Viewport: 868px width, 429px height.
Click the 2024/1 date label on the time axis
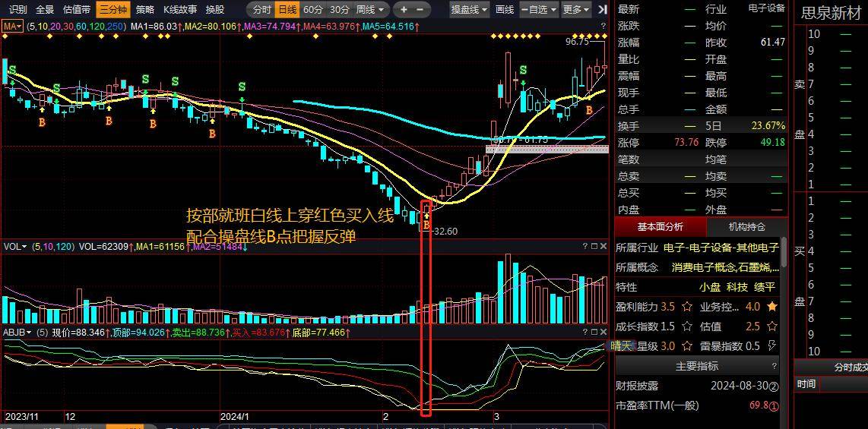coord(235,416)
